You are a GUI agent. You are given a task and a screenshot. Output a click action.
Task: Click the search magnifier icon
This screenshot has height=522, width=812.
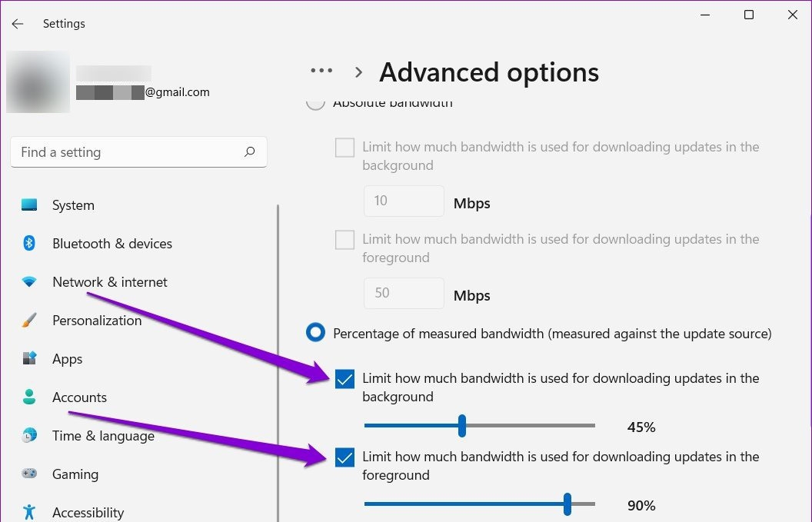[x=250, y=151]
